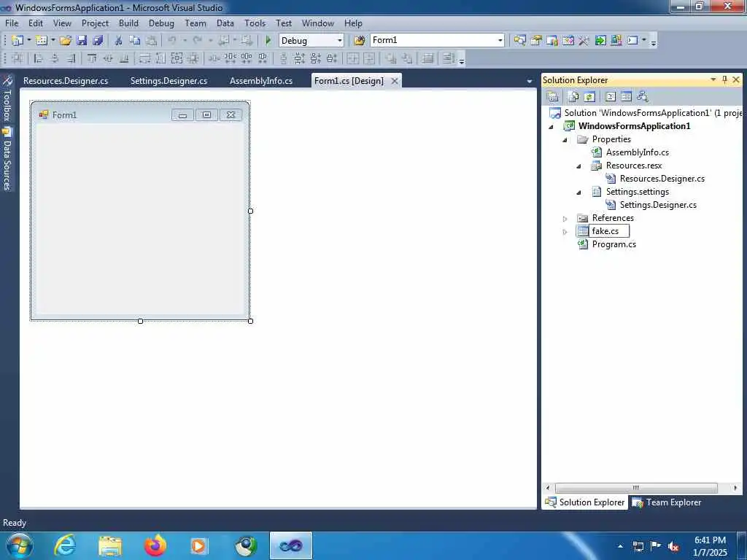Image resolution: width=747 pixels, height=560 pixels.
Task: Cut selection with the scissors icon
Action: tap(119, 41)
